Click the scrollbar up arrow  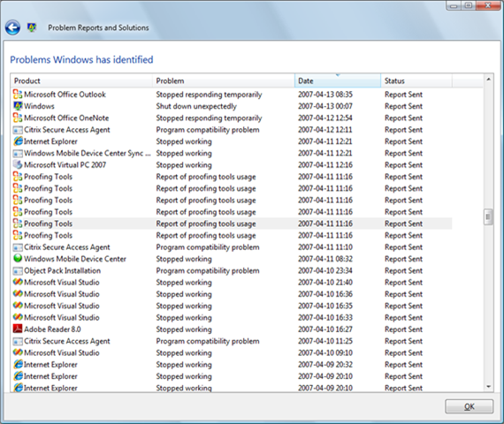point(488,79)
